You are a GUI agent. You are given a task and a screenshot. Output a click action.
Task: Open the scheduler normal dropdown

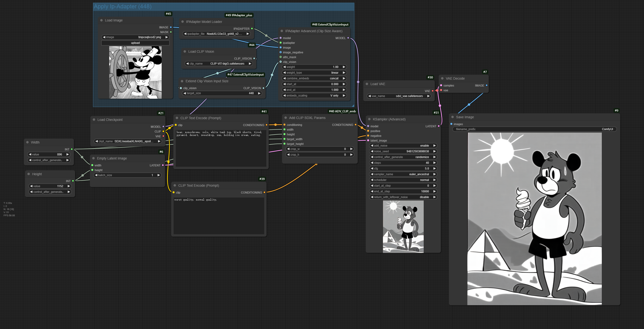pyautogui.click(x=403, y=180)
